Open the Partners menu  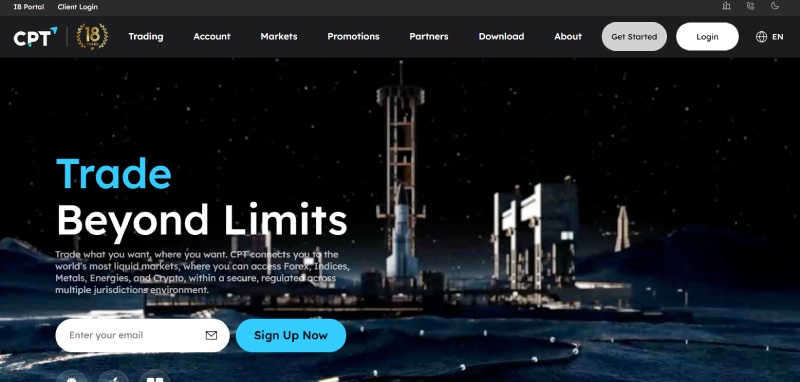[429, 37]
